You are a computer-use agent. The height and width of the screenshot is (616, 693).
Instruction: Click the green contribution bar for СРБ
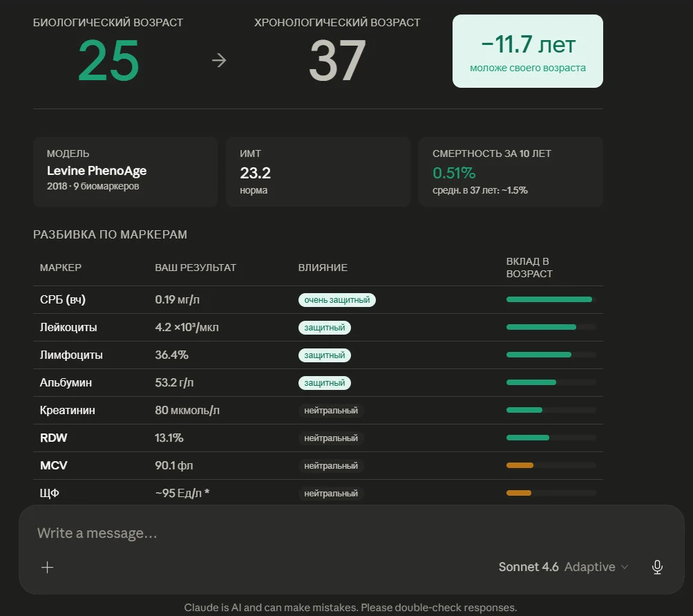[549, 299]
